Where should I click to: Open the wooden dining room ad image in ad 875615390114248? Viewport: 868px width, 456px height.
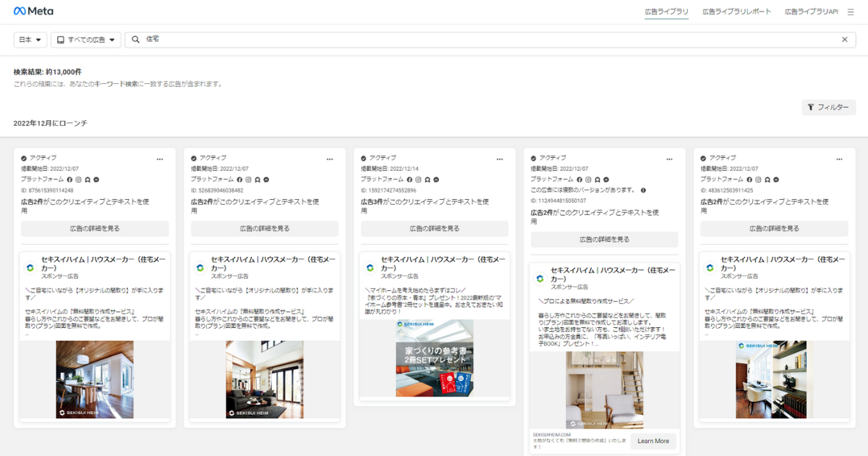(95, 379)
